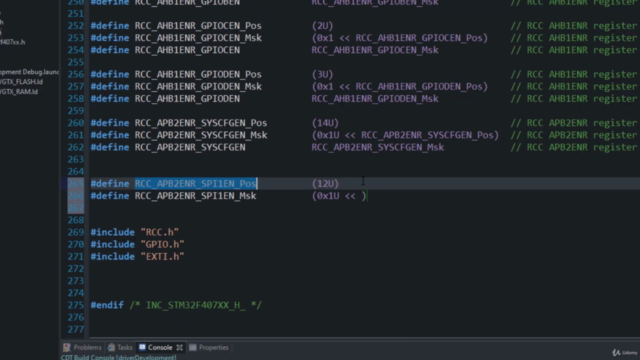Click line number 265 in the gutter
The image size is (640, 360).
pos(76,184)
